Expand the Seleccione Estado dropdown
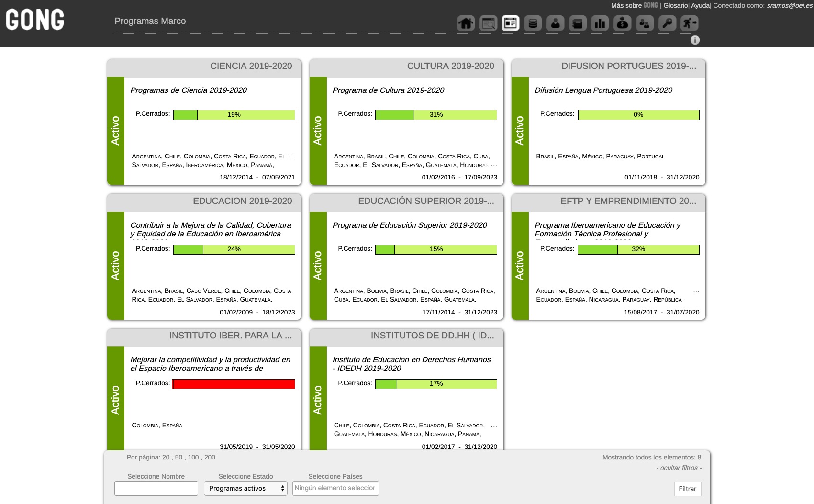This screenshot has width=814, height=504. click(x=245, y=488)
